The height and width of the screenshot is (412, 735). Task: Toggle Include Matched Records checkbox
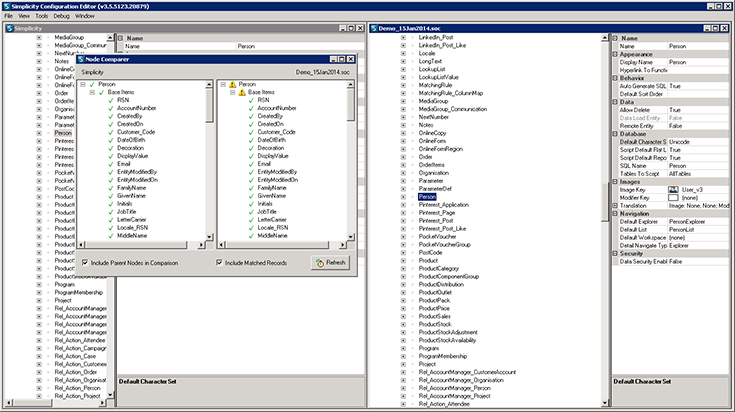pyautogui.click(x=219, y=262)
